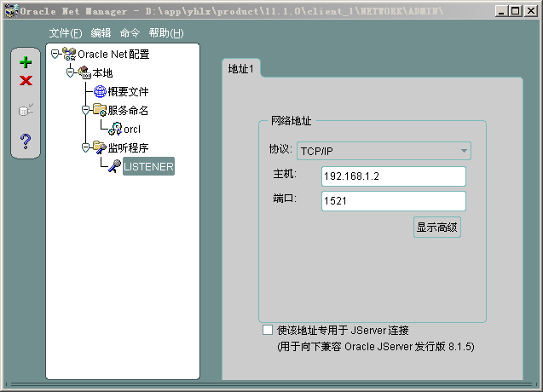Click the 协议: label
The width and height of the screenshot is (543, 392).
coord(280,149)
